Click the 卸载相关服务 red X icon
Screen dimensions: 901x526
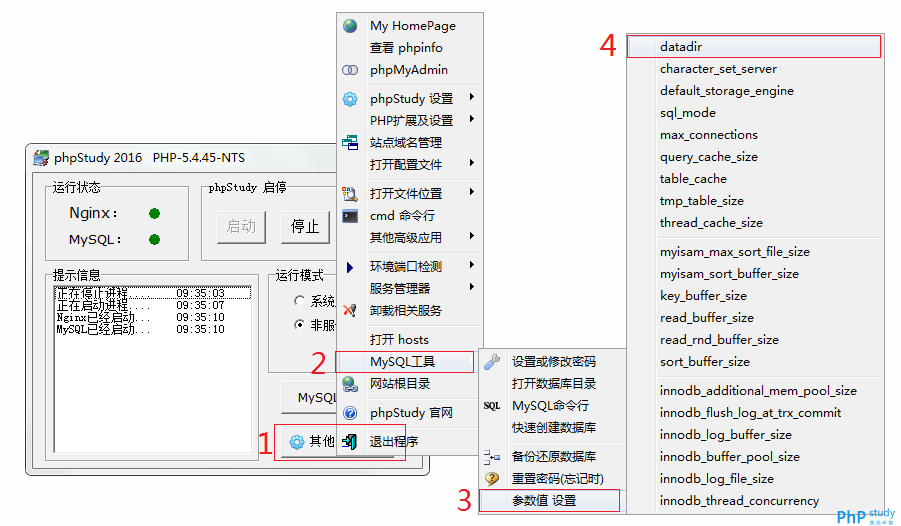click(x=350, y=311)
